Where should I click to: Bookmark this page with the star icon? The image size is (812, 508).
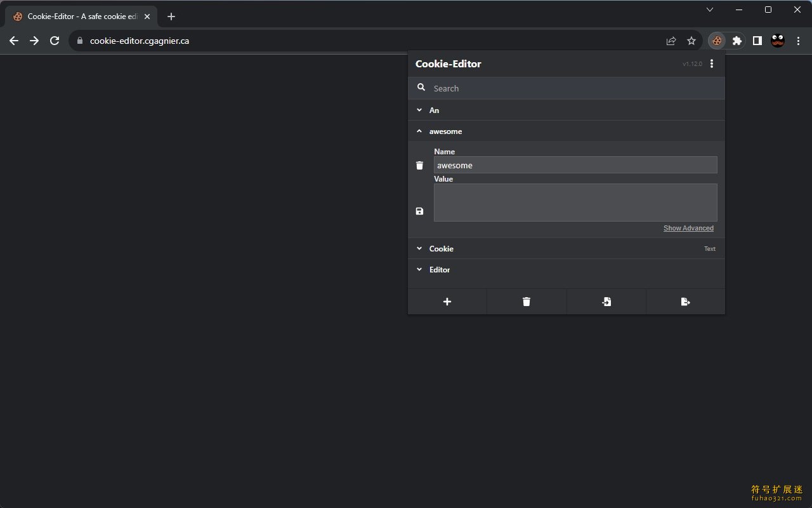691,41
